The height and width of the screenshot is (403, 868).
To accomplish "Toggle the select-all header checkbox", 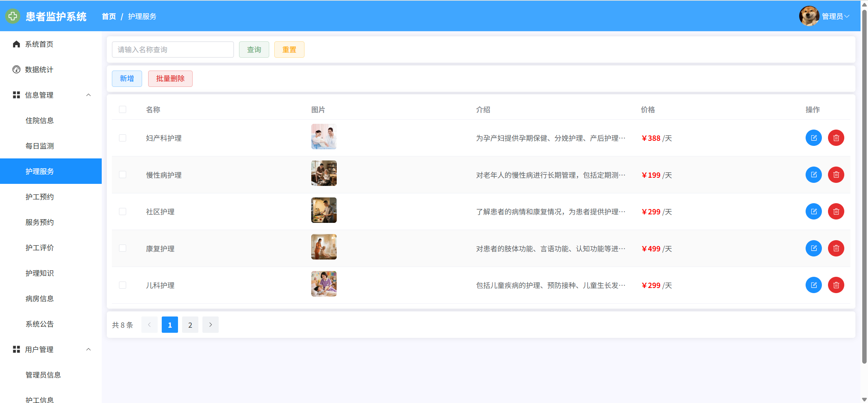I will click(x=122, y=109).
